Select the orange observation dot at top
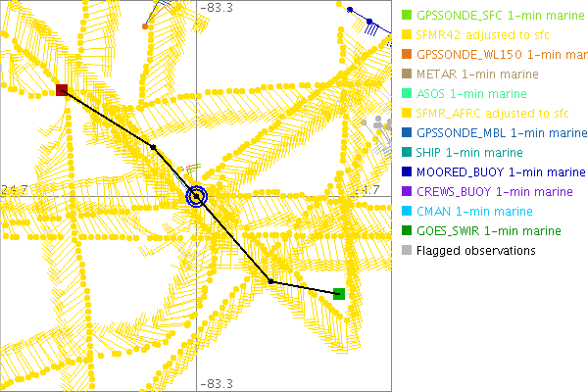This screenshot has height=392, width=588. click(x=145, y=26)
